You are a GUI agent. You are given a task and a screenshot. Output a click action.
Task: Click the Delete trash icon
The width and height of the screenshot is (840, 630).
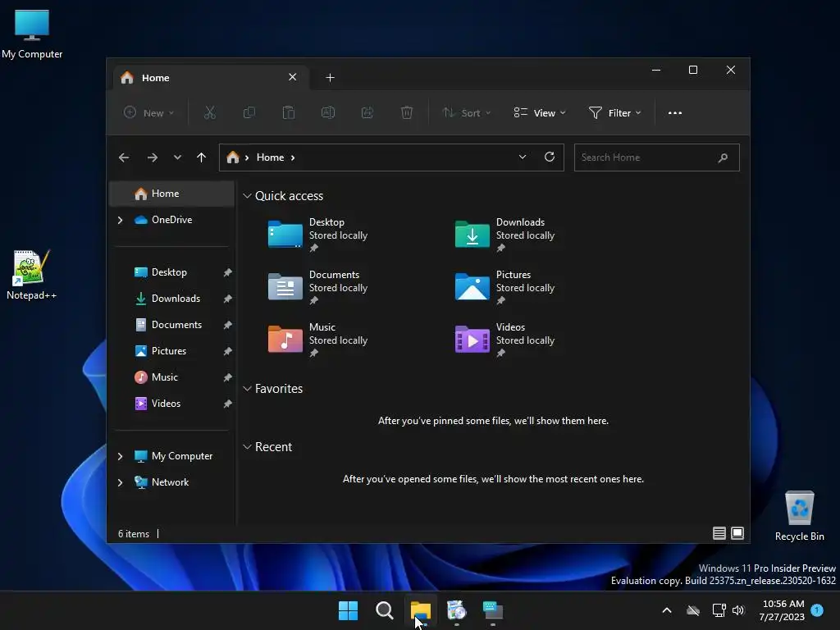(x=407, y=112)
